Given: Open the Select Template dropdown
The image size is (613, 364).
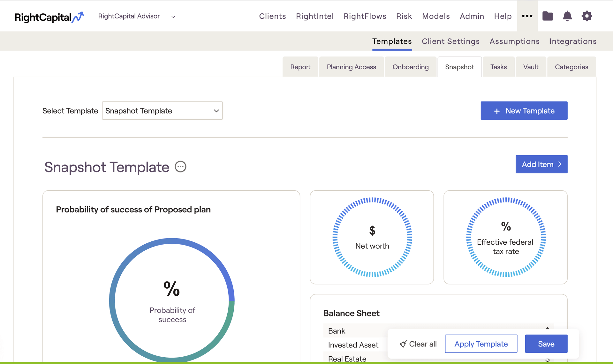Looking at the screenshot, I should click(162, 111).
